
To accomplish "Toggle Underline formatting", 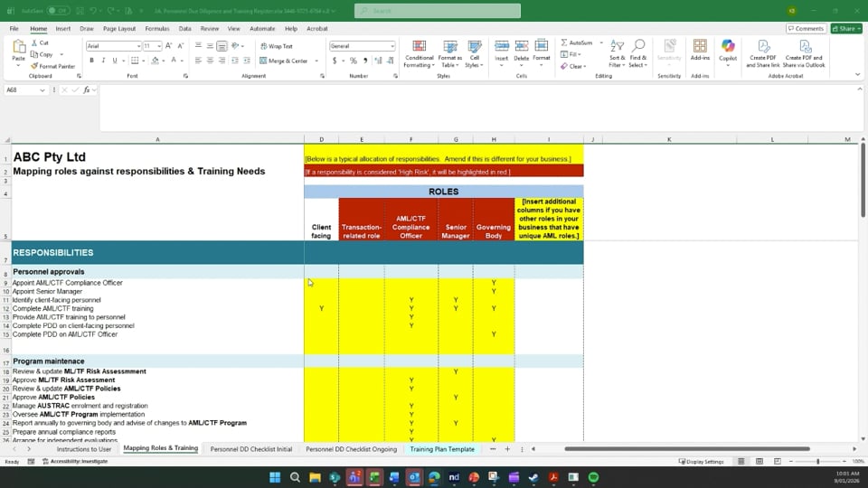I will pos(115,61).
